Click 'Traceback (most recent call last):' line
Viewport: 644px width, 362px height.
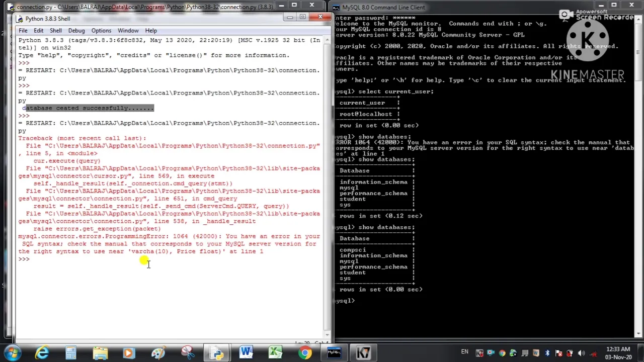[x=83, y=138]
